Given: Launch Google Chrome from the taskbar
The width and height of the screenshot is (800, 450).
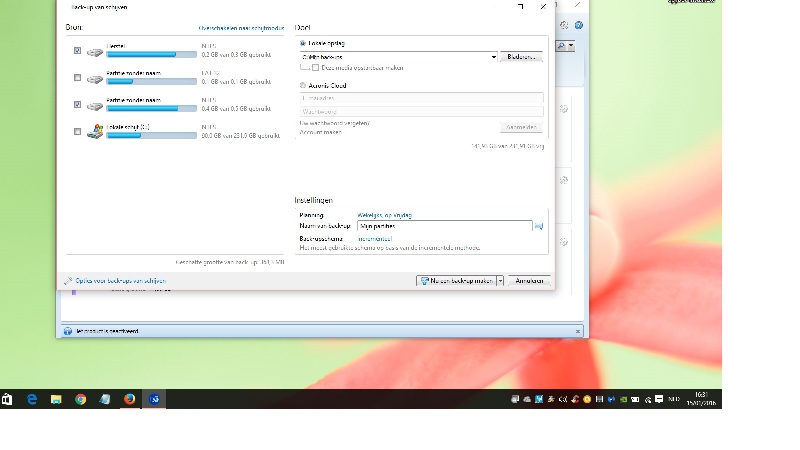Looking at the screenshot, I should coord(81,399).
